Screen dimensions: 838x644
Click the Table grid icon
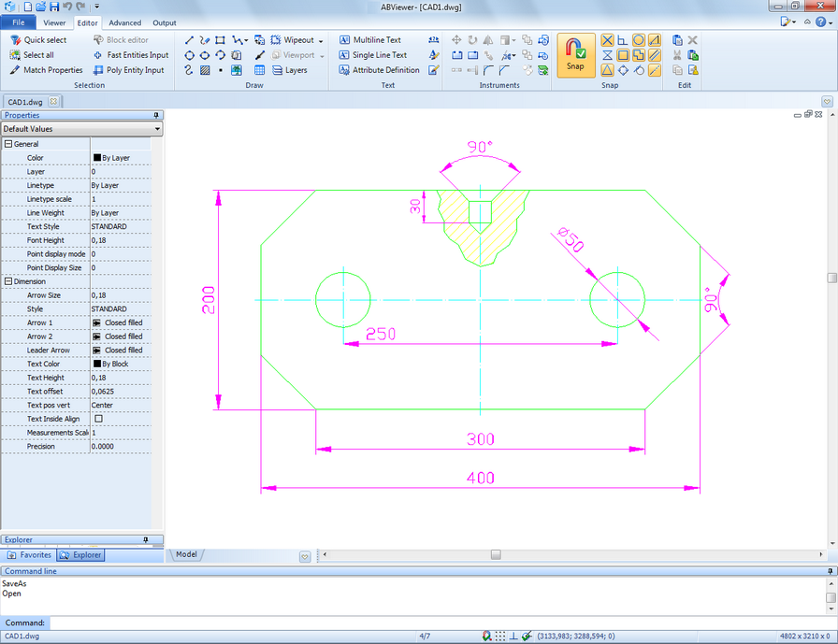tap(260, 70)
